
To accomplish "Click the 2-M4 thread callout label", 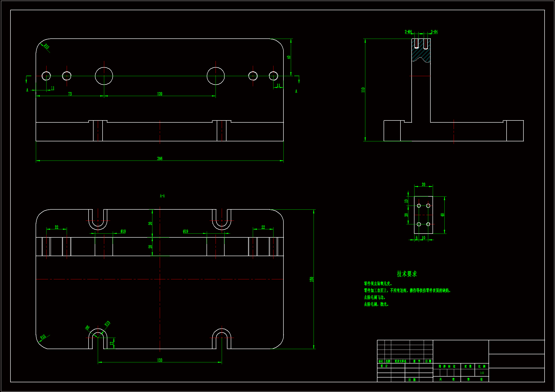I will coord(408,32).
